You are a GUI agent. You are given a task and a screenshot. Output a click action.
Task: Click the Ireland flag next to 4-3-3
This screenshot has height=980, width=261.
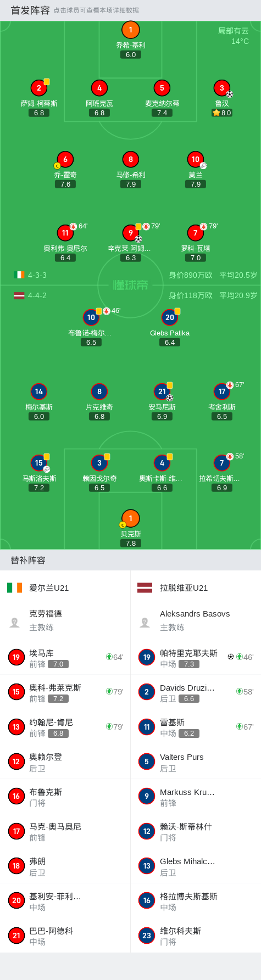(19, 275)
